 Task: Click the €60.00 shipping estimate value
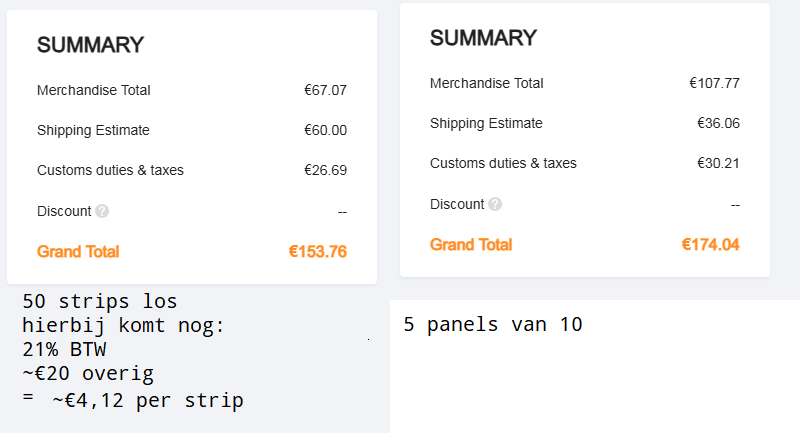click(325, 130)
